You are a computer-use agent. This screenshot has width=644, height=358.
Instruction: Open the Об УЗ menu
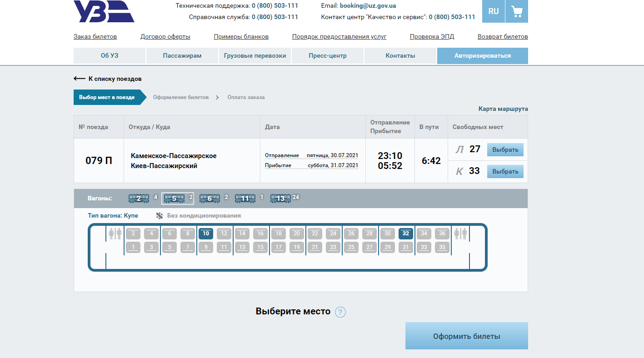pos(110,55)
